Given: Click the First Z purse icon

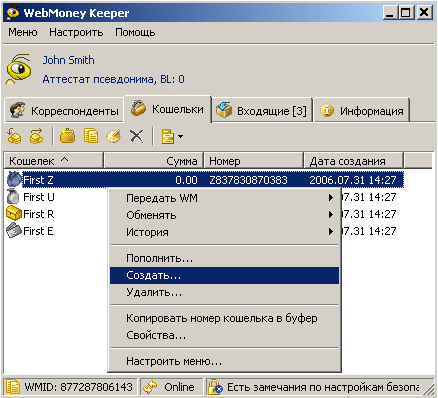Looking at the screenshot, I should [x=14, y=180].
